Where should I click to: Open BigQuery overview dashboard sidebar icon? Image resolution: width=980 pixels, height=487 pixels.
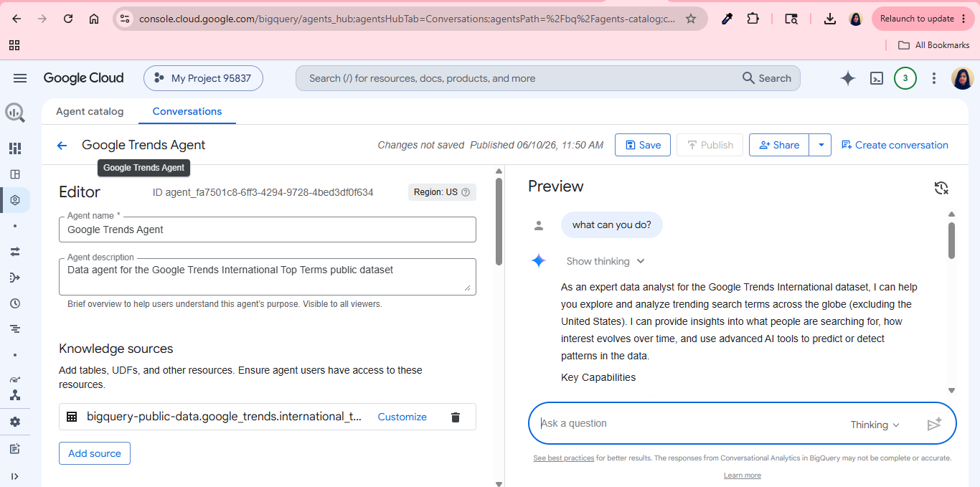(x=15, y=148)
